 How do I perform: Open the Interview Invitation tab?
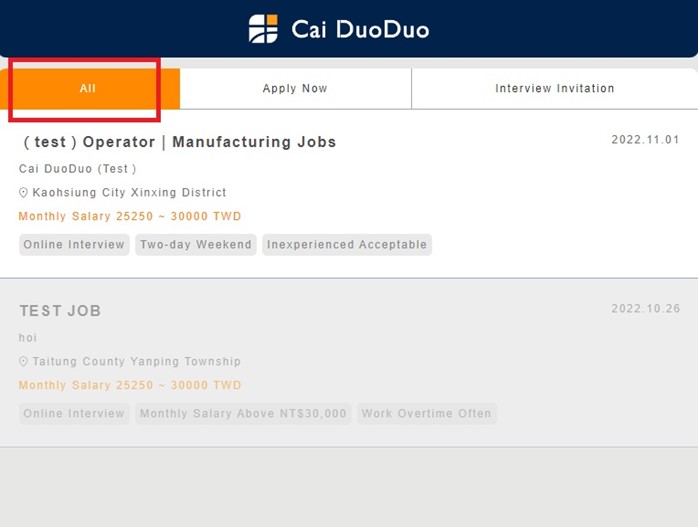[554, 89]
